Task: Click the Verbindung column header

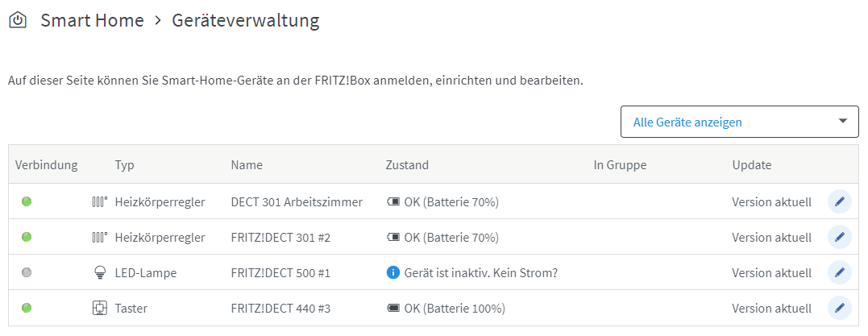Action: point(46,165)
